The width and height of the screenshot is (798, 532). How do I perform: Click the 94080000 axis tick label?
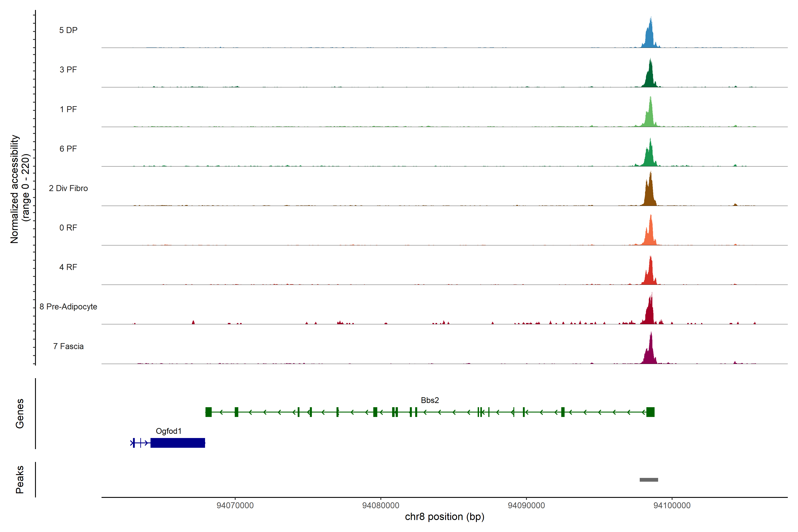pyautogui.click(x=381, y=506)
